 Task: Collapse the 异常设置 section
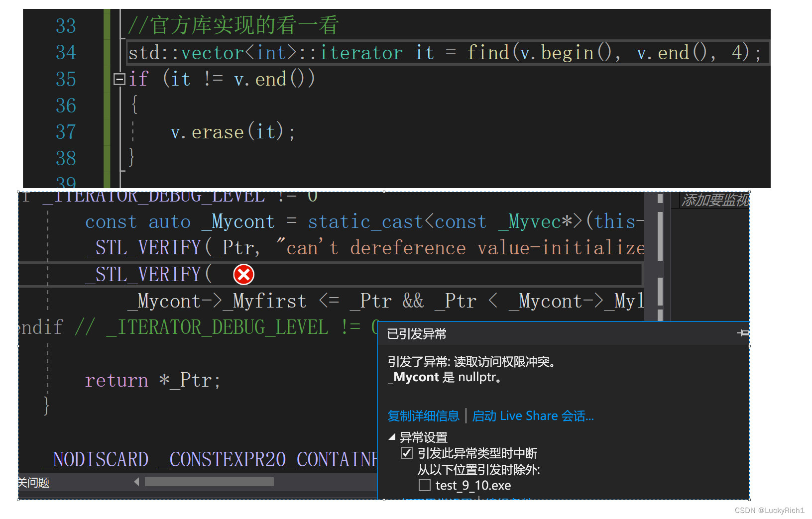pyautogui.click(x=392, y=437)
